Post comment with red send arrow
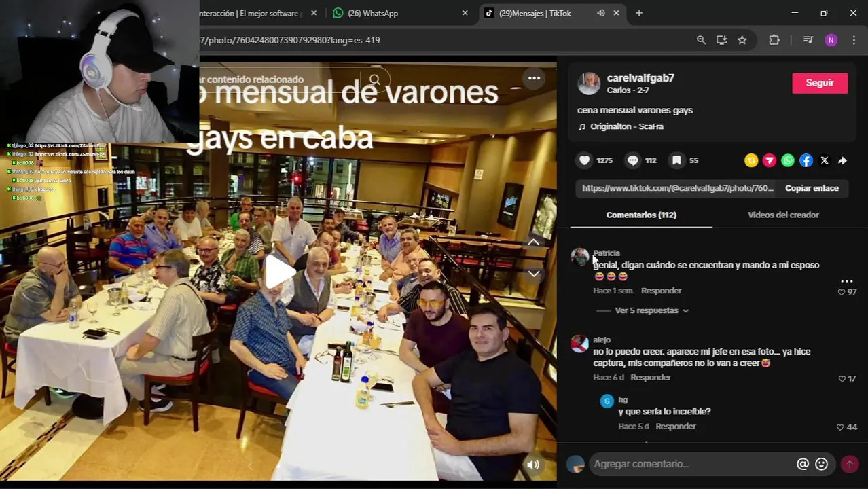The image size is (868, 489). tap(849, 464)
